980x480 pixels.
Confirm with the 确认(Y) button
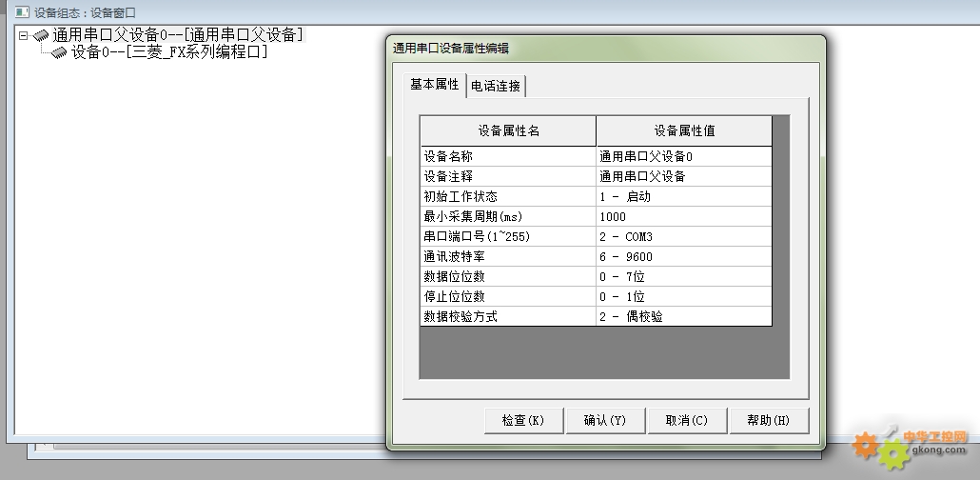coord(605,421)
